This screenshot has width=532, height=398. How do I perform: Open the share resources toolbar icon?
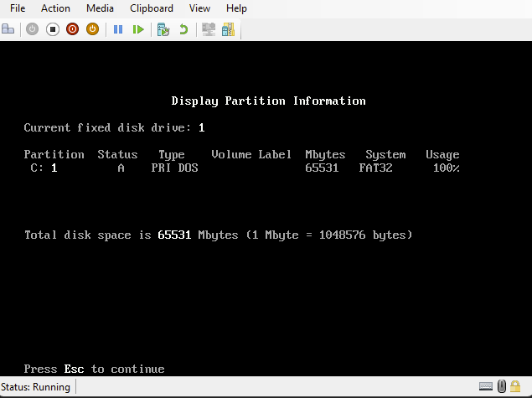click(229, 29)
